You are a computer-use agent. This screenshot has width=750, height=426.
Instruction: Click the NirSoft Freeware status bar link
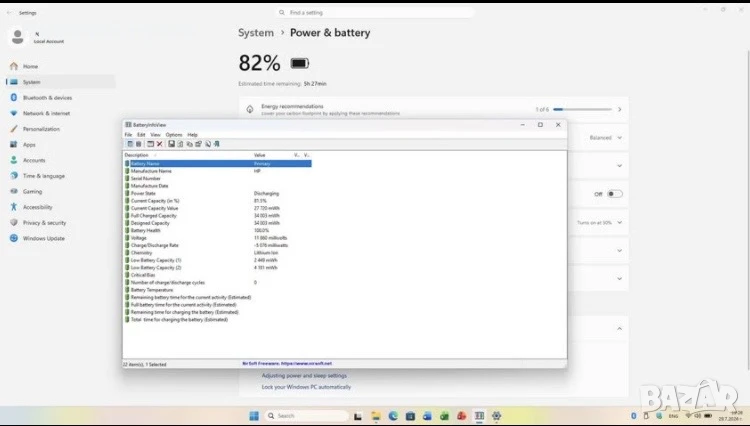click(x=287, y=363)
